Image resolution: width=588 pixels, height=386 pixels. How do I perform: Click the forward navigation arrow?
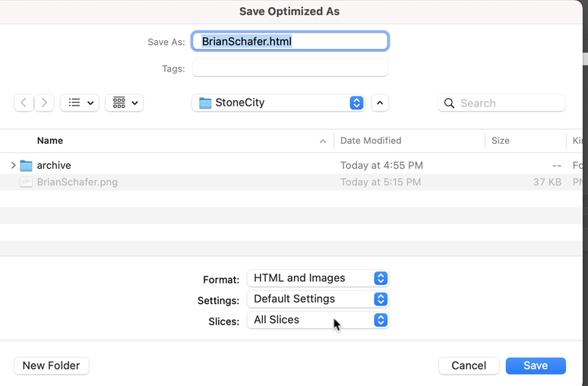[x=44, y=103]
